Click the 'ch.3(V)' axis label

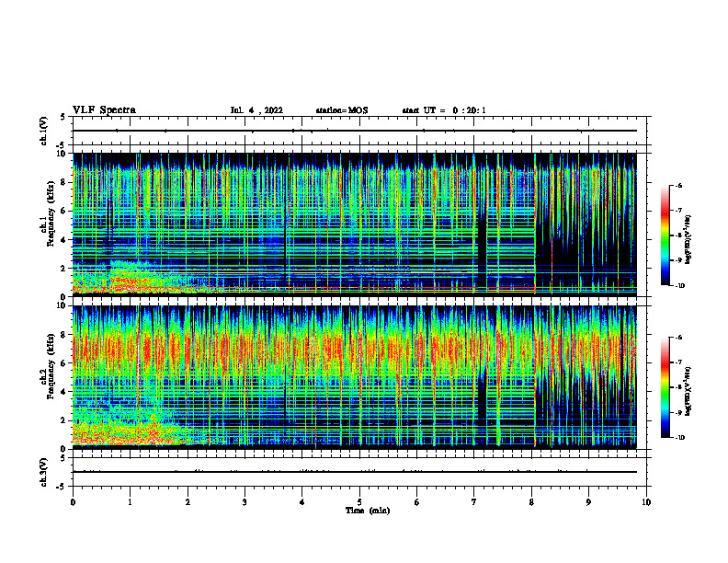point(44,472)
